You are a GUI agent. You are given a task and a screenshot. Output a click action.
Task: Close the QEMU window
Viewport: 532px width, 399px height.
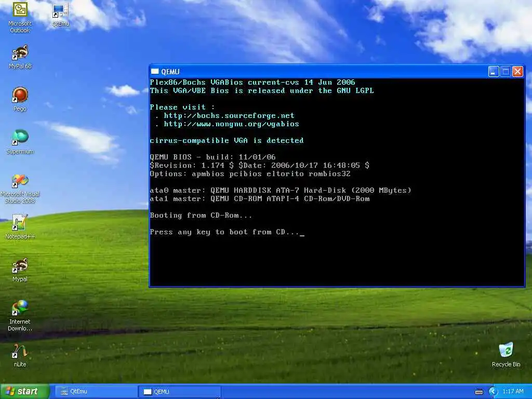517,72
